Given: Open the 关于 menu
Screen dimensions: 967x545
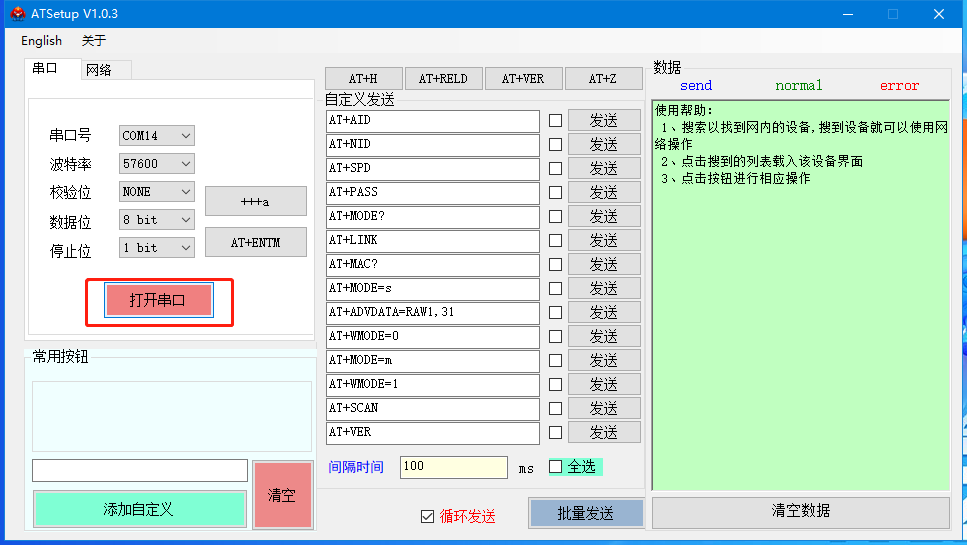Looking at the screenshot, I should (x=93, y=41).
